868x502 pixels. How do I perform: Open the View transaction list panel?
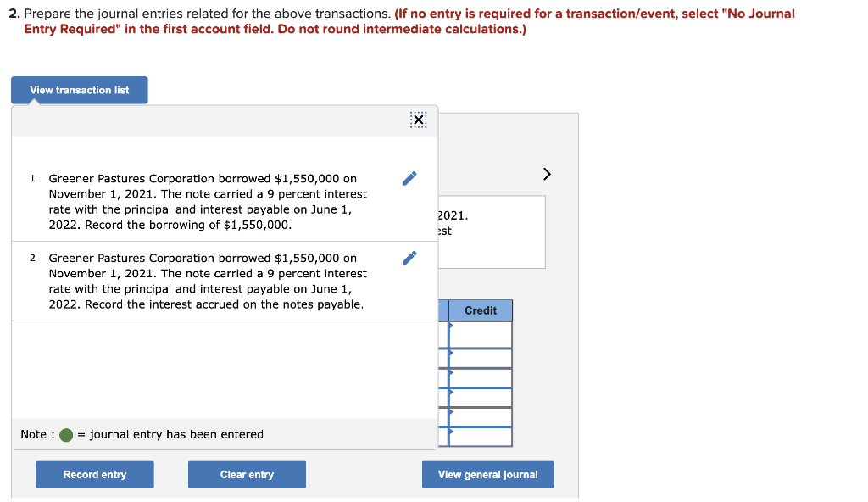(x=79, y=90)
